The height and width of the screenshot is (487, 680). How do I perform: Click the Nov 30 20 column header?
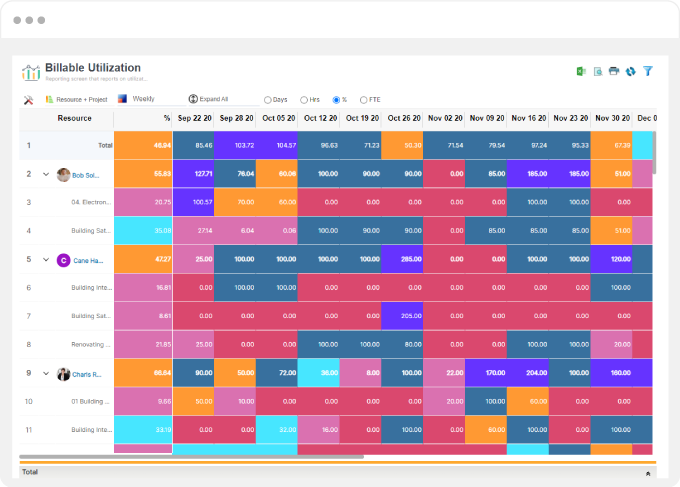click(611, 118)
